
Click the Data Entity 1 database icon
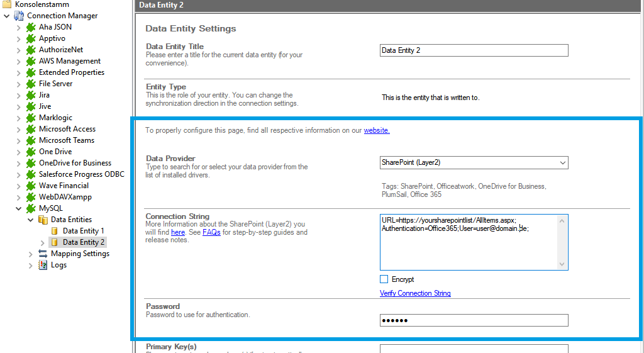(x=55, y=231)
